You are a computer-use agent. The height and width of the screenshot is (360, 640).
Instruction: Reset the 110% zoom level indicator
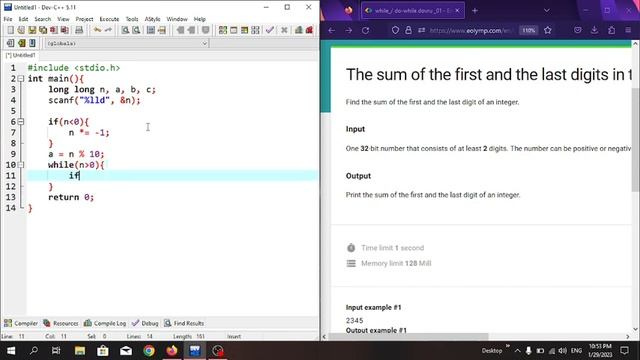[529, 30]
